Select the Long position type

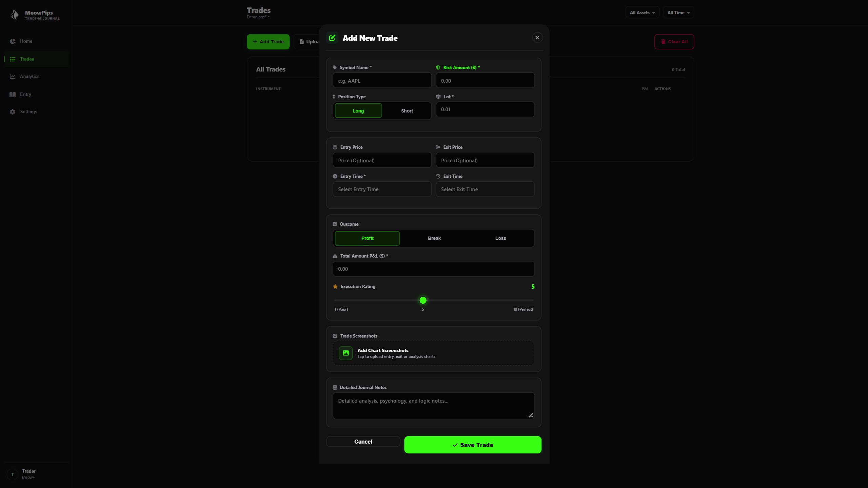pyautogui.click(x=358, y=111)
